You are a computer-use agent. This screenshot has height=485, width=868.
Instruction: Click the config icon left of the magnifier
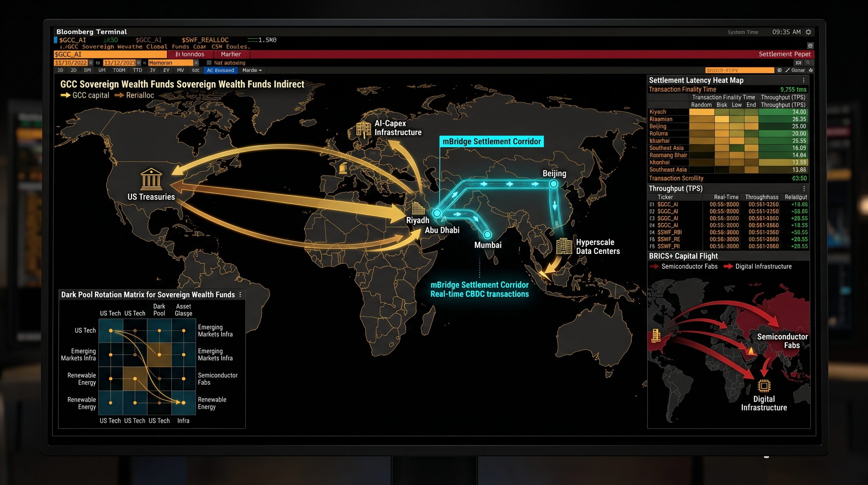(798, 63)
